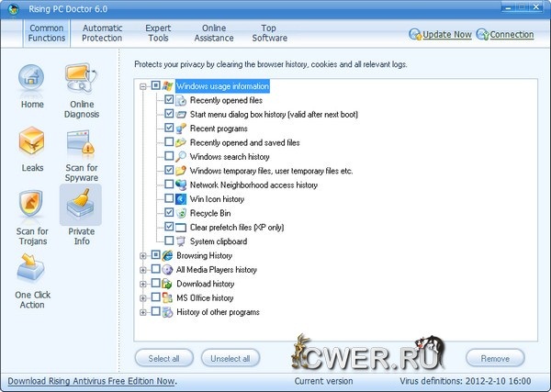Click the Remove button
Viewport: 551px width, 392px height.
[495, 358]
